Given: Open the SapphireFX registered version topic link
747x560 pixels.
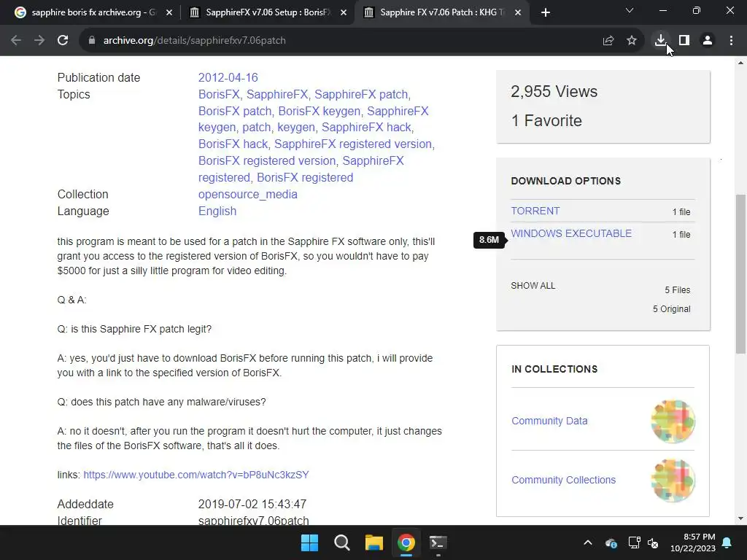Looking at the screenshot, I should click(x=353, y=144).
